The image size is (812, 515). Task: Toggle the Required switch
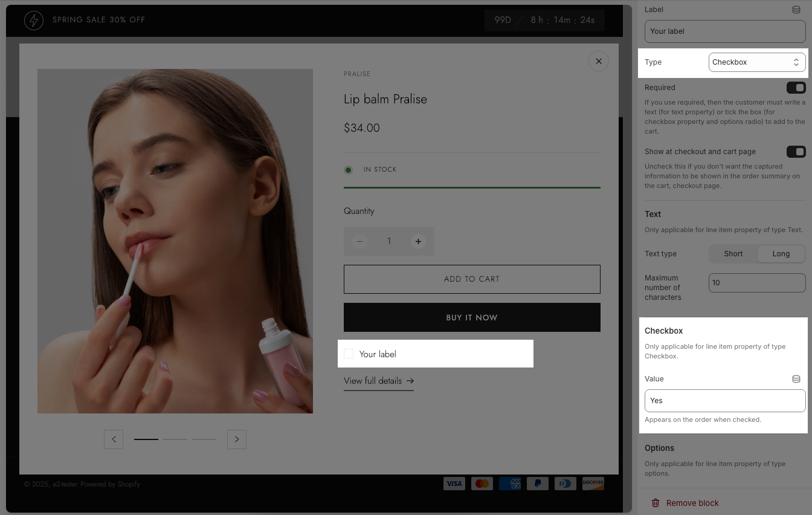click(796, 88)
